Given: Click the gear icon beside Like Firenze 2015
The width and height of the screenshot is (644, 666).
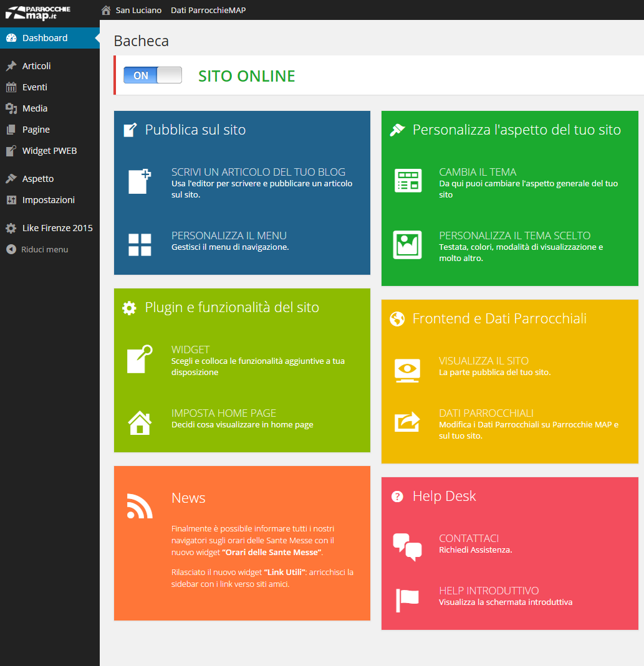Looking at the screenshot, I should 11,228.
